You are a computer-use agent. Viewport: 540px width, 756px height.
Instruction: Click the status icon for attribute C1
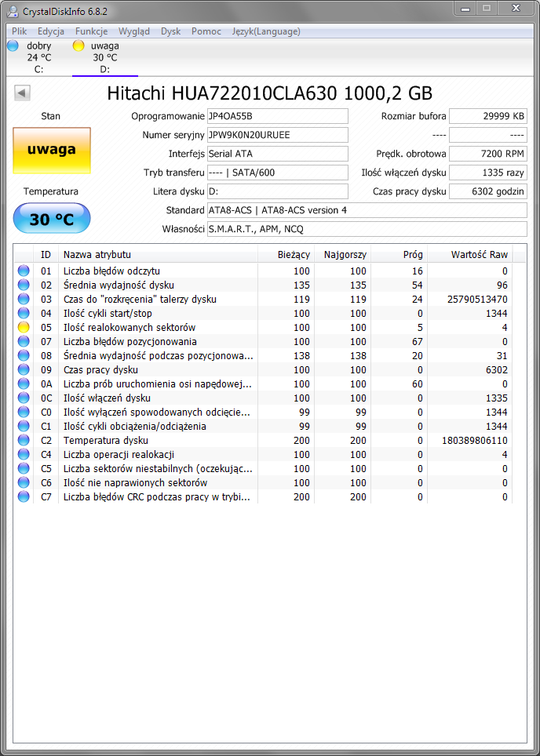(24, 426)
